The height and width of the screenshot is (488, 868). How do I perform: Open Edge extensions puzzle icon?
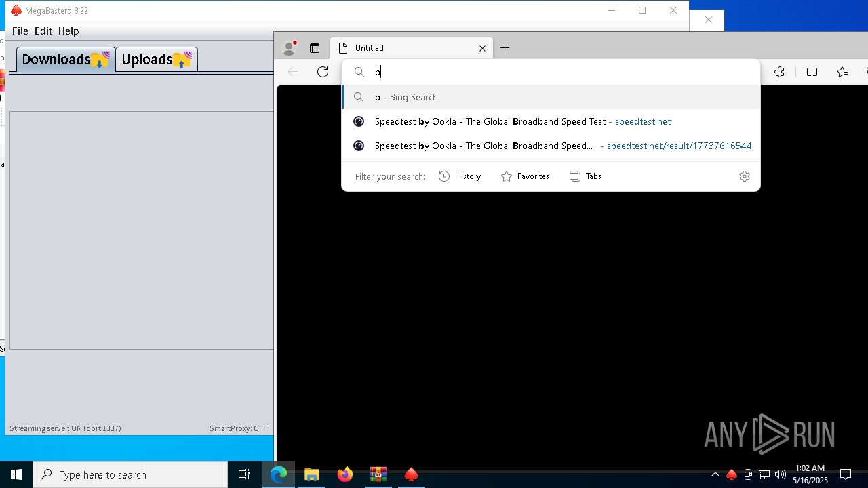point(779,72)
